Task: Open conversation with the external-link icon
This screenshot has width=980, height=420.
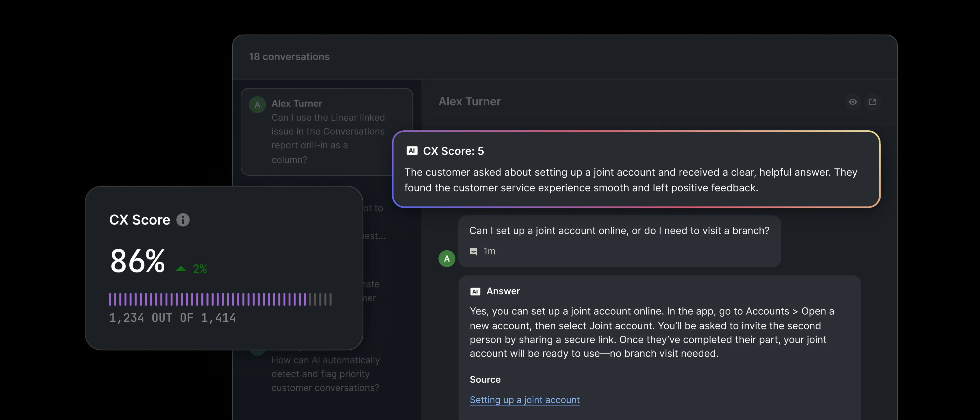Action: point(872,102)
